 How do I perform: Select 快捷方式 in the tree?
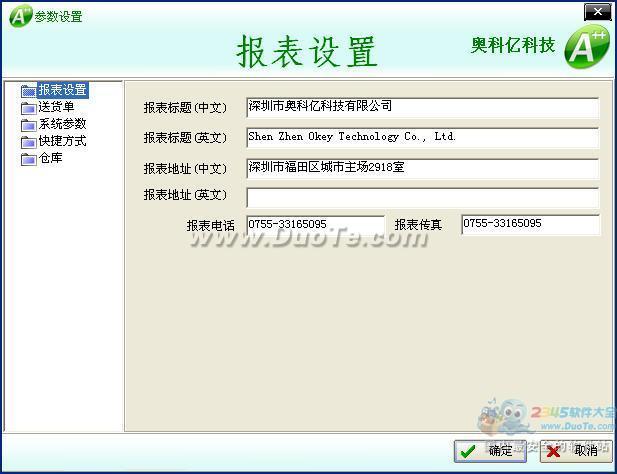[62, 141]
